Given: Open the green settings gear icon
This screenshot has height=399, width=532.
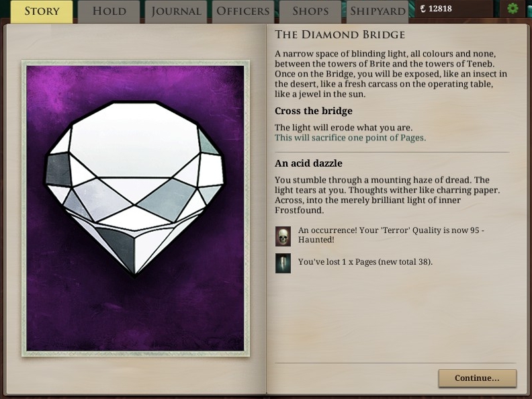Looking at the screenshot, I should (x=513, y=8).
